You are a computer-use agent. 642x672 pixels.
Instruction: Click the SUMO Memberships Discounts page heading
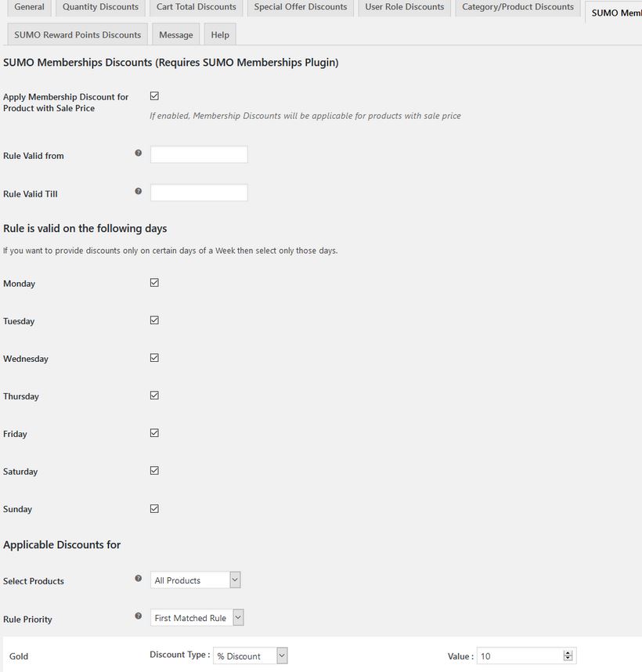point(171,63)
